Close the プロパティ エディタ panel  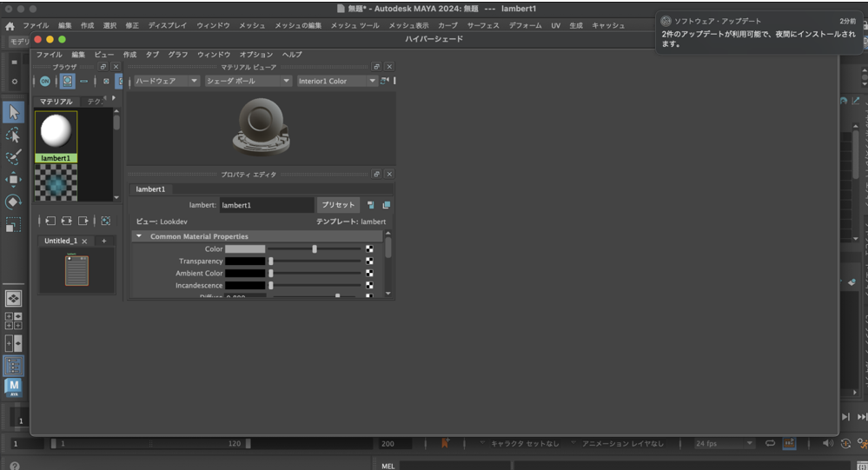(389, 174)
